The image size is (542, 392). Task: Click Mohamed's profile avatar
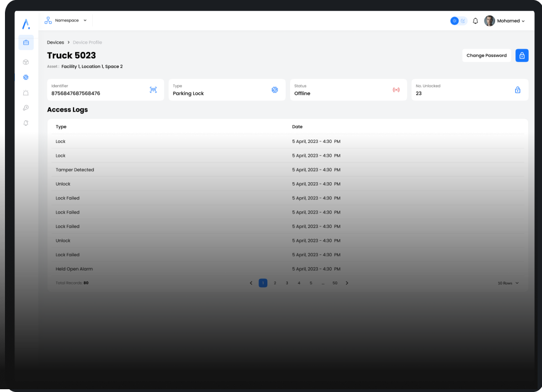pos(490,21)
